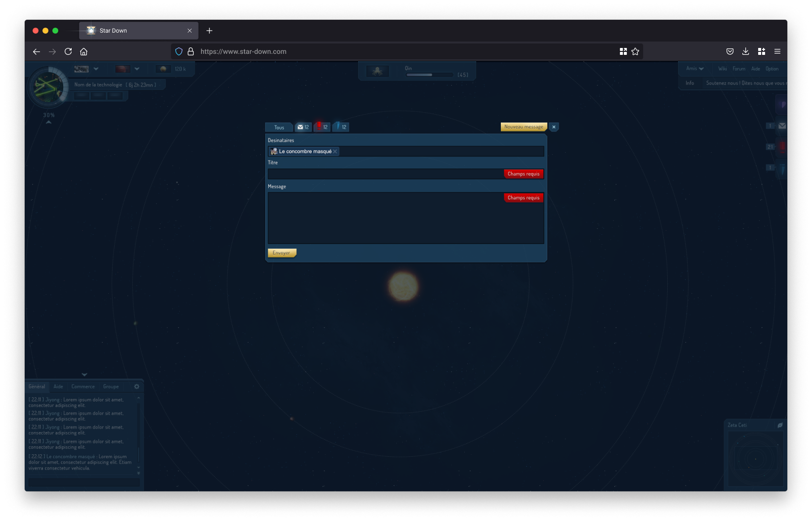Open the Zeta Ceti leaf icon
This screenshot has width=812, height=521.
[780, 425]
